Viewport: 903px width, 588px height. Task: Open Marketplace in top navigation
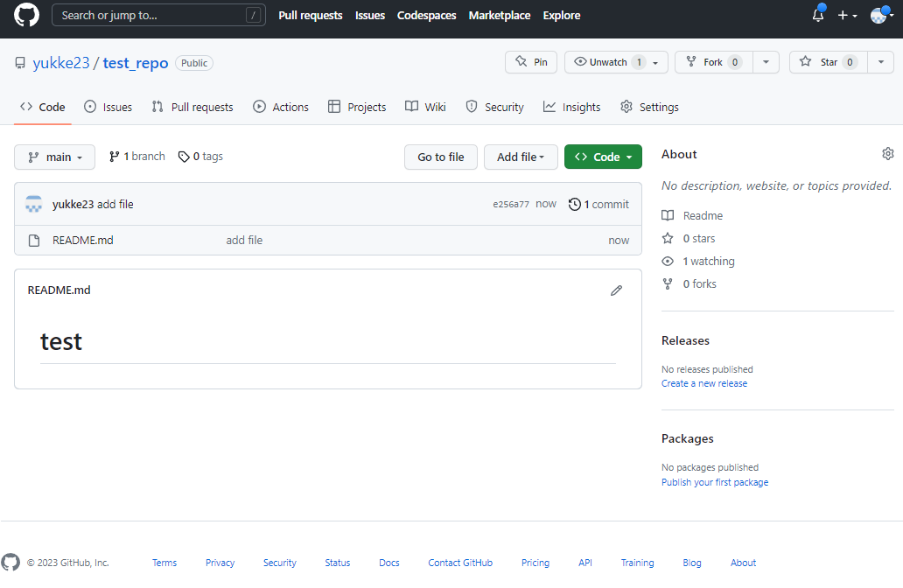500,16
